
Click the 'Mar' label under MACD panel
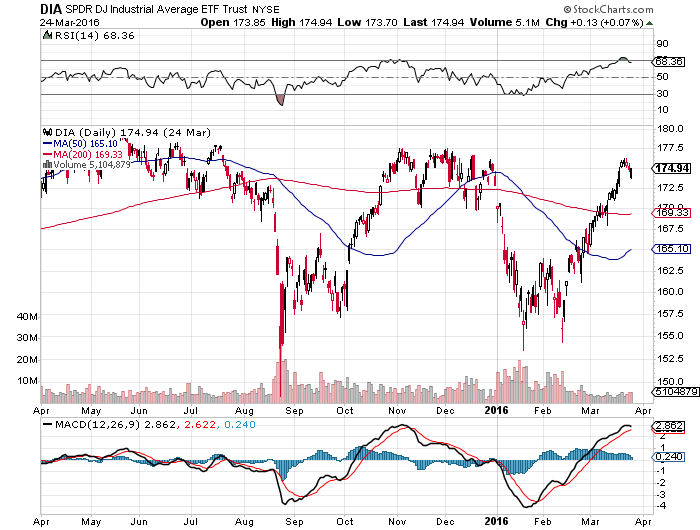coord(590,521)
